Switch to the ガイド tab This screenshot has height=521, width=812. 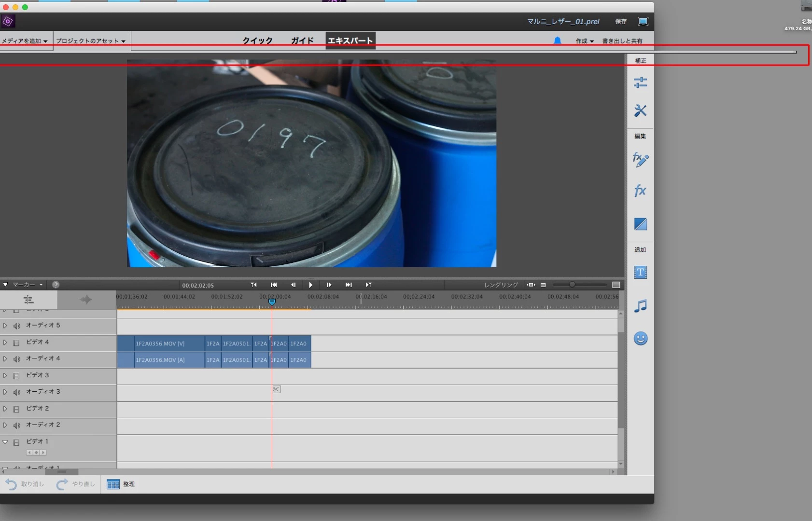click(x=302, y=41)
